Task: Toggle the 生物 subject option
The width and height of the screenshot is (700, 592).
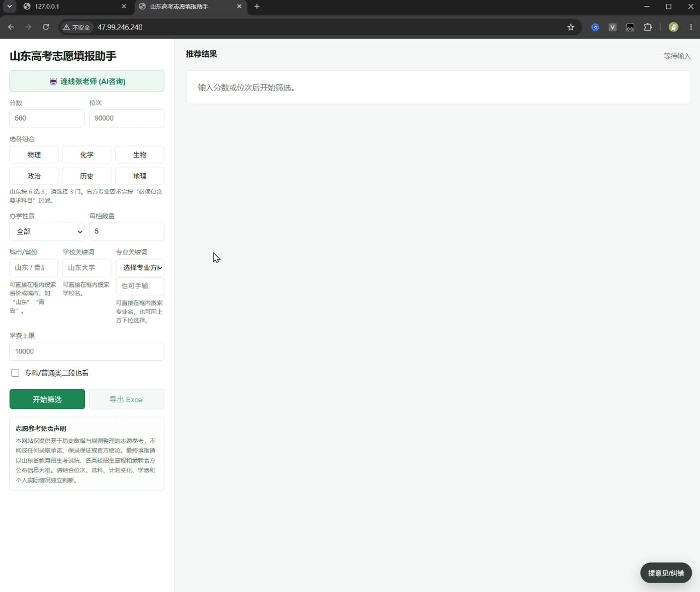Action: click(140, 155)
